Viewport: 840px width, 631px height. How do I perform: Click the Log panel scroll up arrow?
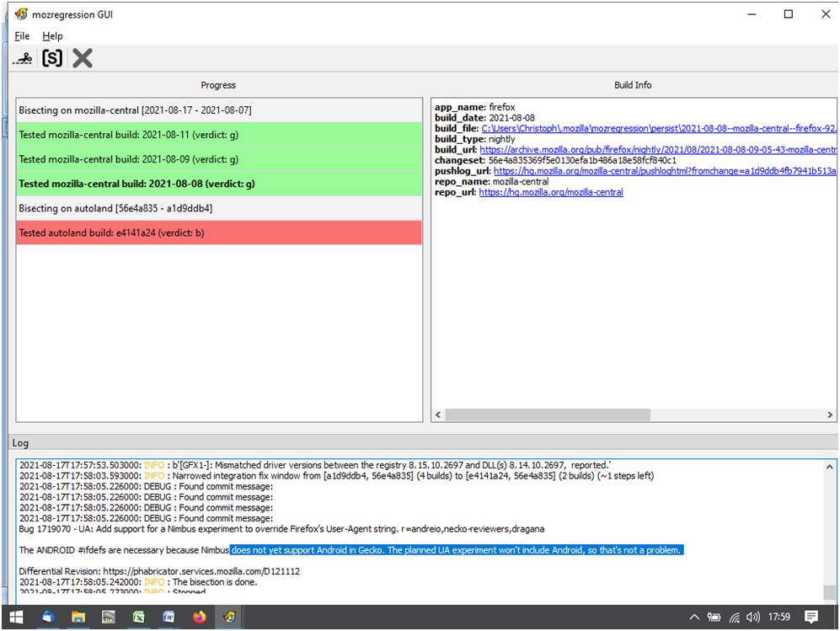[830, 466]
